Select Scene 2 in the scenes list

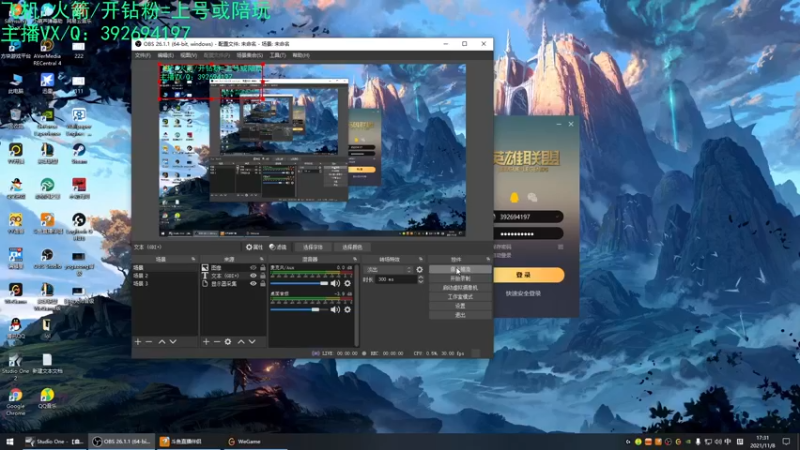164,276
